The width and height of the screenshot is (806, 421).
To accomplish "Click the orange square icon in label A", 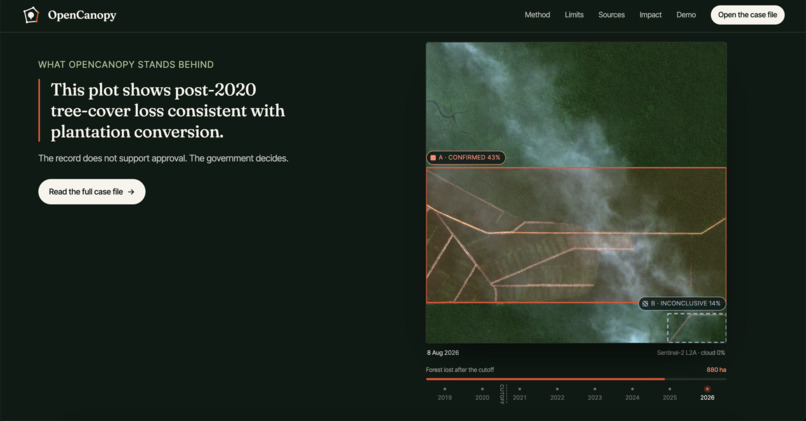I will (433, 158).
